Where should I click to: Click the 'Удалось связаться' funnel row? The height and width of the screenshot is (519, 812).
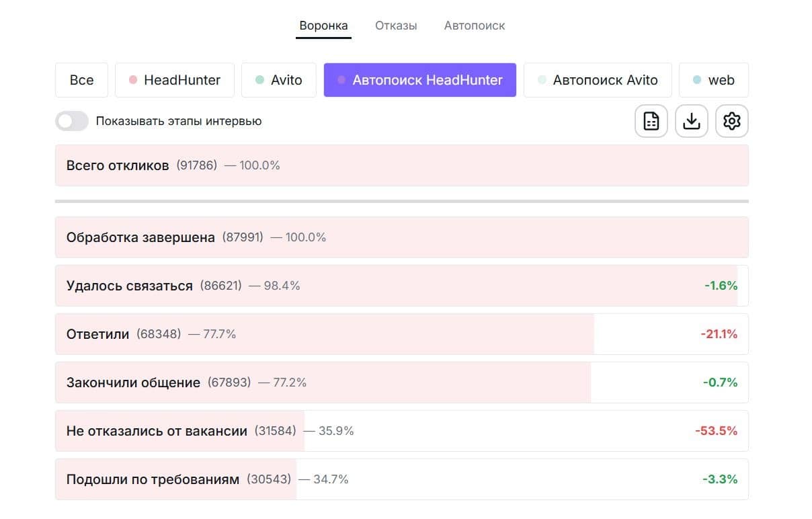(x=402, y=286)
